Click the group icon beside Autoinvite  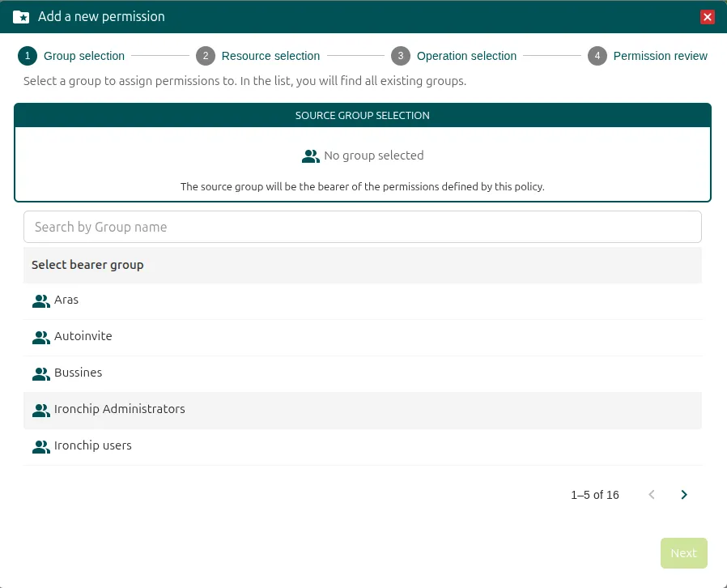[40, 337]
